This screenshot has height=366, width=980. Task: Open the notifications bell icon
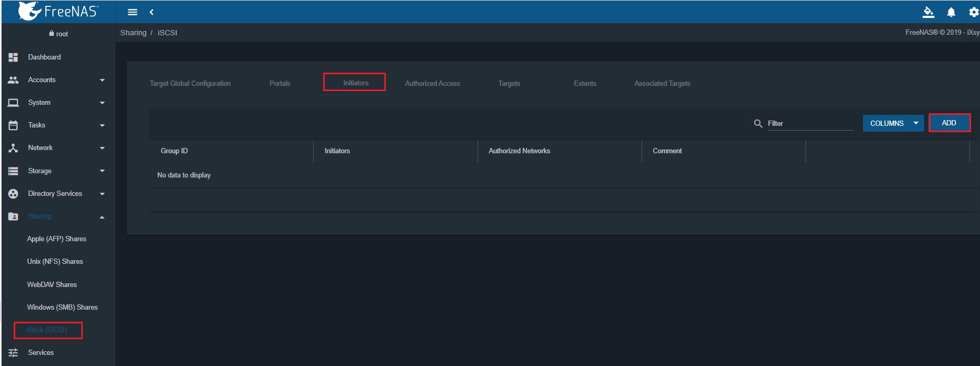[x=951, y=12]
